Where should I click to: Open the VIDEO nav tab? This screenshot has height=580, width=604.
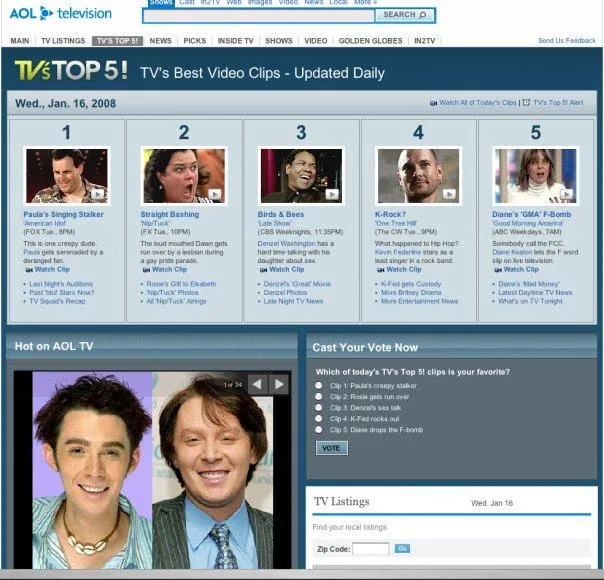tap(315, 41)
